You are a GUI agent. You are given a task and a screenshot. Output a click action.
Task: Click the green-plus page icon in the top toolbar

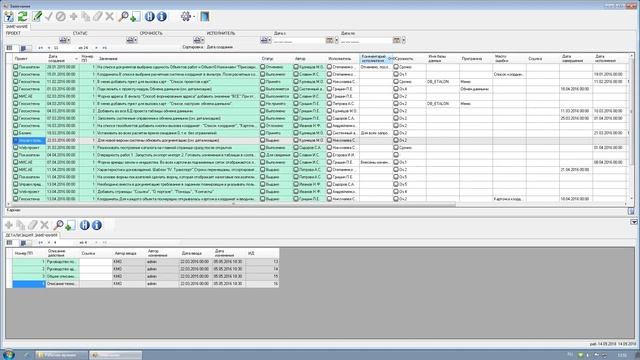coord(135,16)
